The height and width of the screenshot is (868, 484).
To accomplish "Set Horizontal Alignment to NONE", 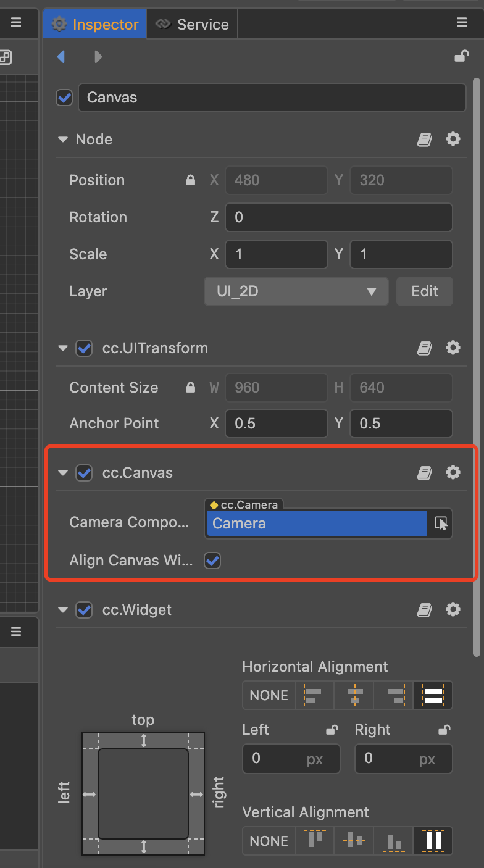I will (x=269, y=695).
